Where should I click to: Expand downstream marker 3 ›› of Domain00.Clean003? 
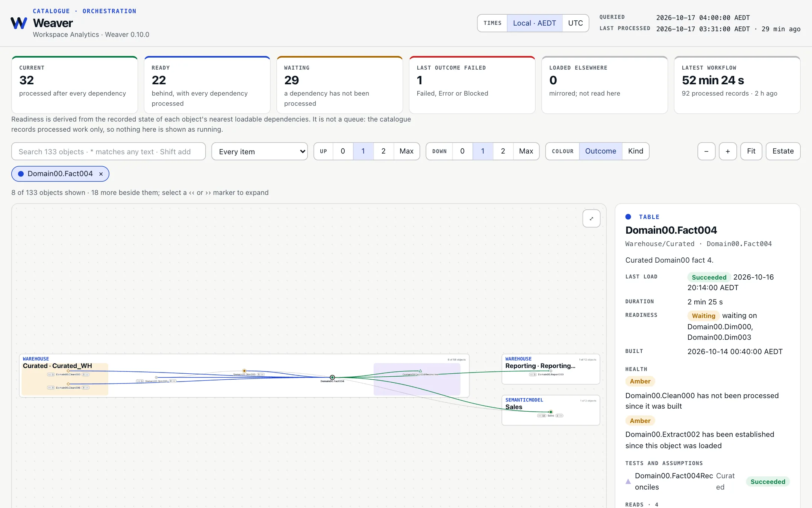coord(86,374)
